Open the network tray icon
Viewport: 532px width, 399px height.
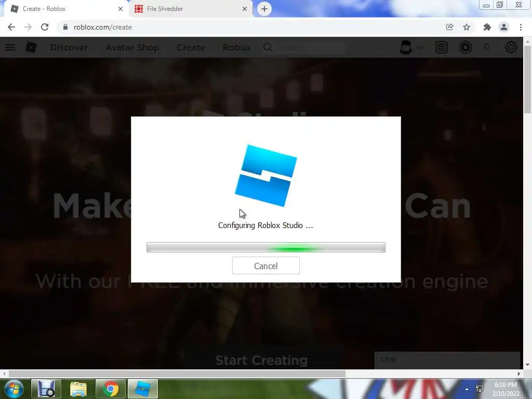point(480,389)
